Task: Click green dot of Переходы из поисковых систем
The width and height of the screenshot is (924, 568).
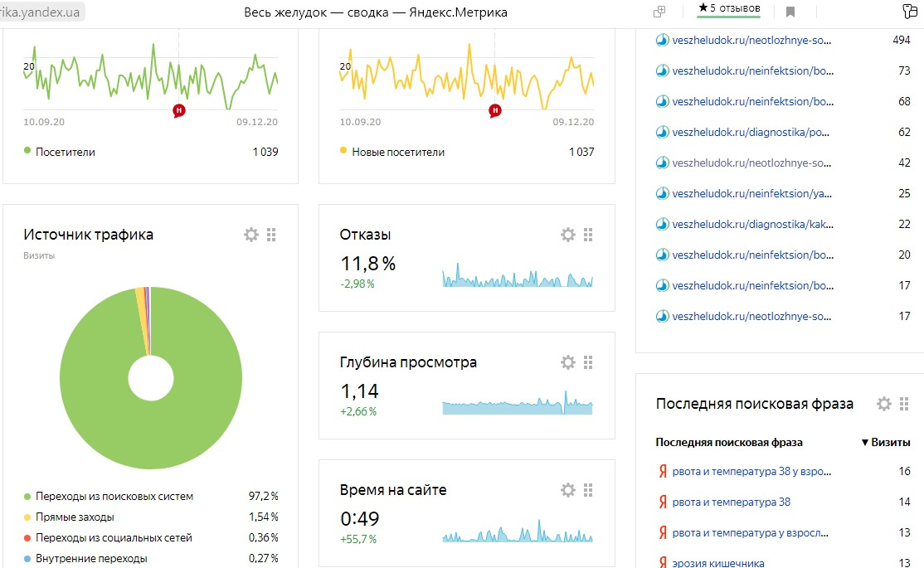Action: click(x=27, y=496)
